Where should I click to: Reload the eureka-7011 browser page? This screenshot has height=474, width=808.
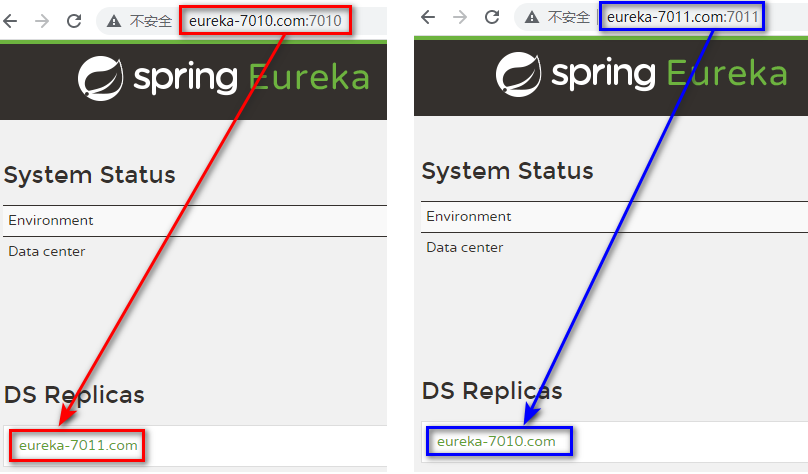click(492, 17)
